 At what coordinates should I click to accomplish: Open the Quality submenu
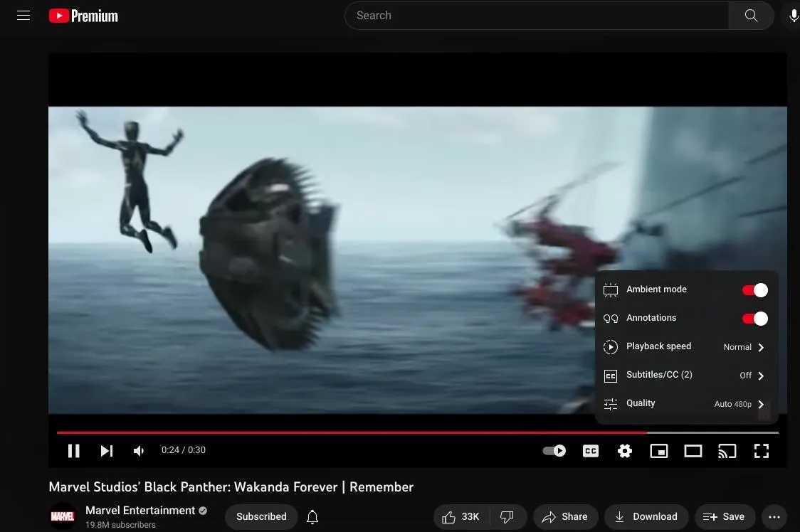[x=686, y=404]
